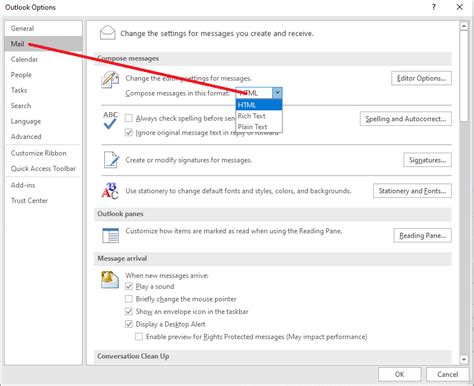This screenshot has height=386, width=474.
Task: Open the People options category
Action: [43, 75]
